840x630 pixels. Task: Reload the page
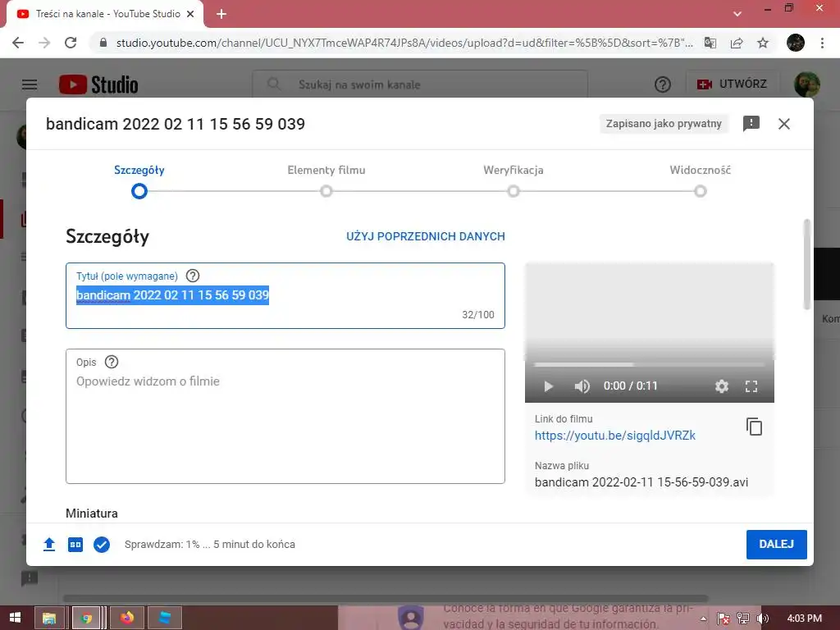pos(71,43)
